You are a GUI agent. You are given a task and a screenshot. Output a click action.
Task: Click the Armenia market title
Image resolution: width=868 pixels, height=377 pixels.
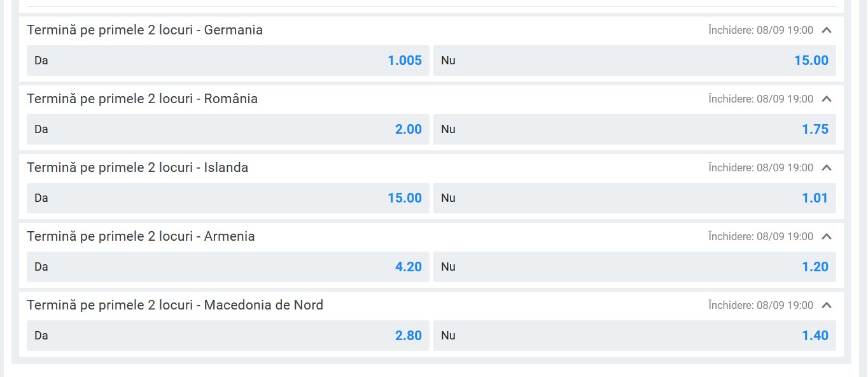[141, 236]
